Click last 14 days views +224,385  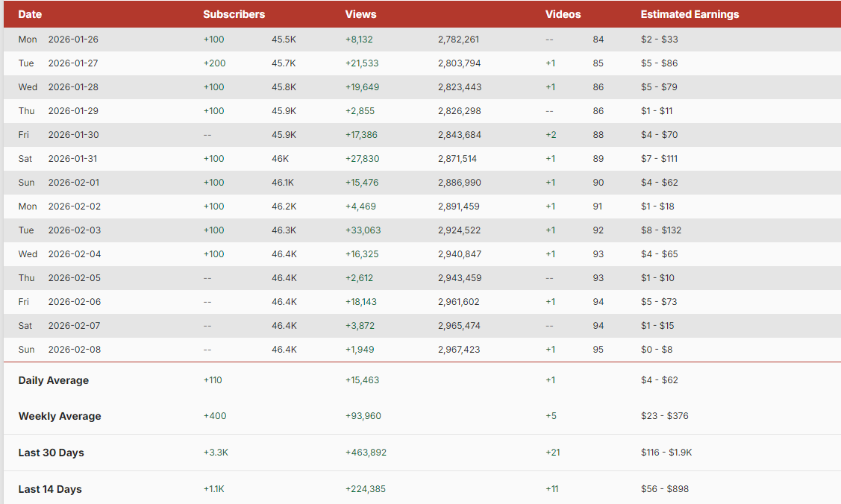click(365, 488)
